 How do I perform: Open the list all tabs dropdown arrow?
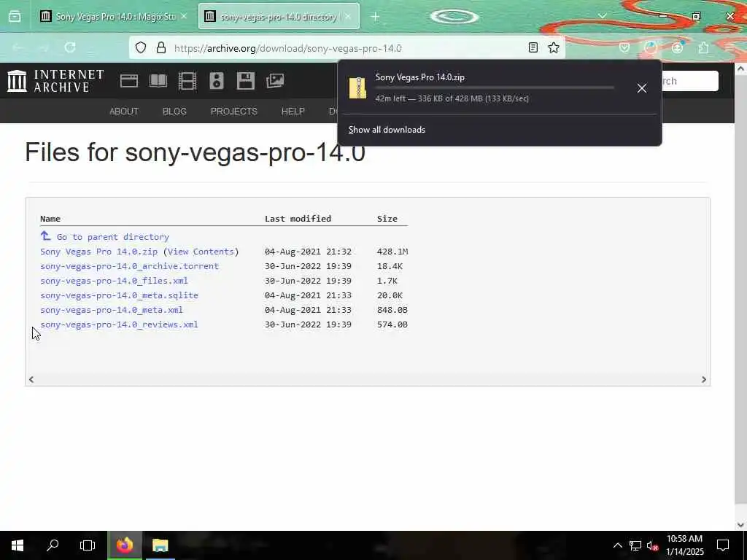click(x=602, y=16)
